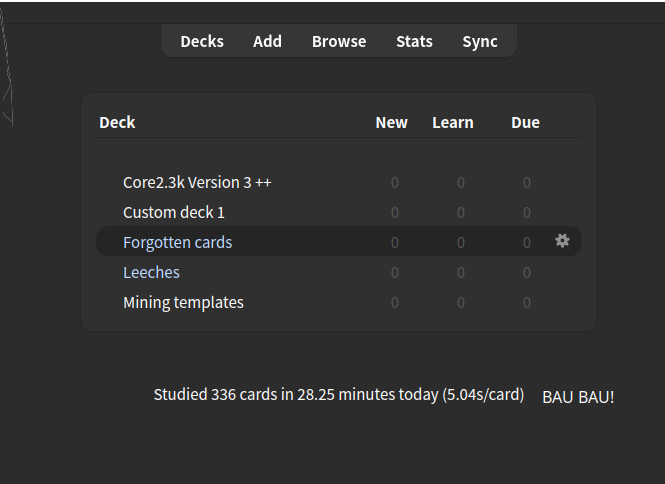Screen dimensions: 665x484
Task: Click the New count for Core2.3k deck
Action: point(395,183)
